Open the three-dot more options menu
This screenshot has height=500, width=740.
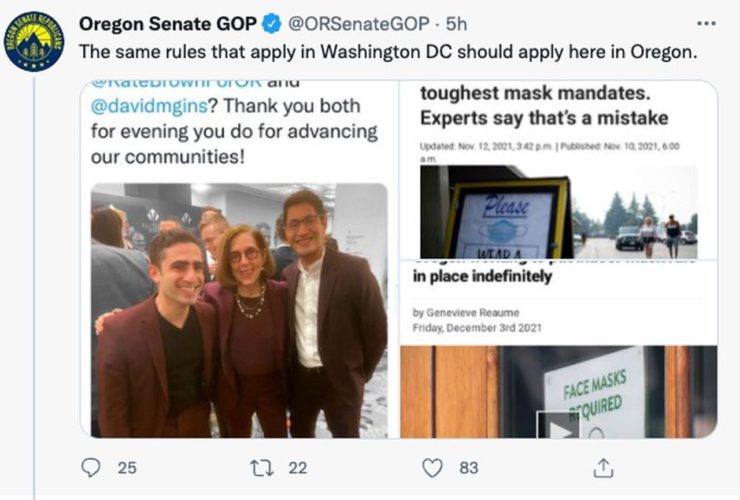coord(705,22)
